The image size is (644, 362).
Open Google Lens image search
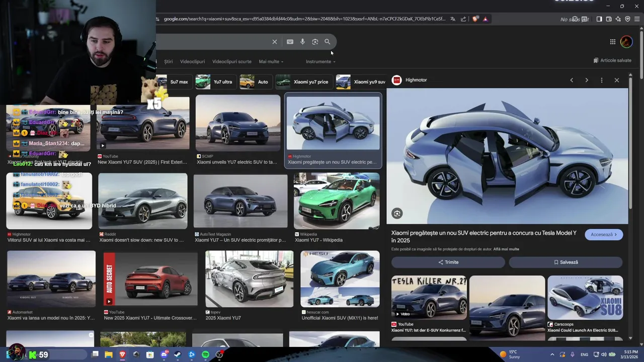point(315,42)
